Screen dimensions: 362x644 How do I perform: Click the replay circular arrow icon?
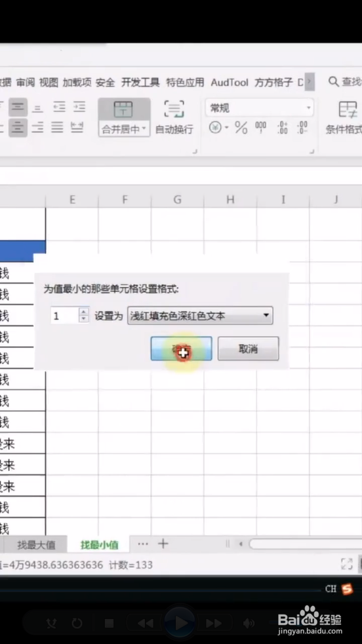77,624
